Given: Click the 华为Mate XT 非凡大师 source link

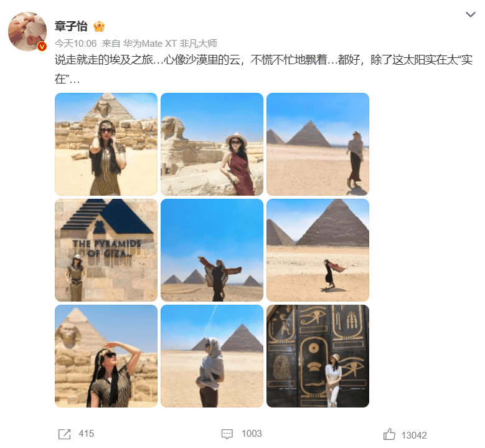Looking at the screenshot, I should [x=170, y=44].
